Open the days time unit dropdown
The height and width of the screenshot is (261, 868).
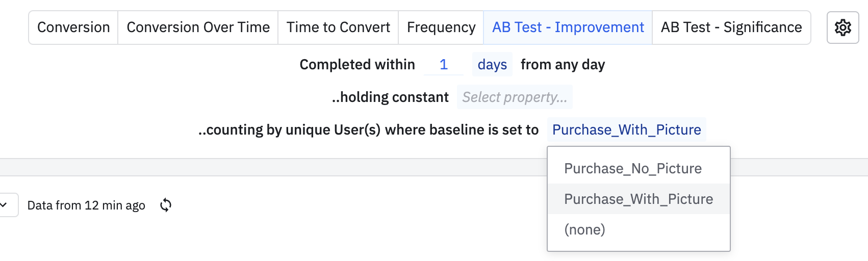(492, 65)
